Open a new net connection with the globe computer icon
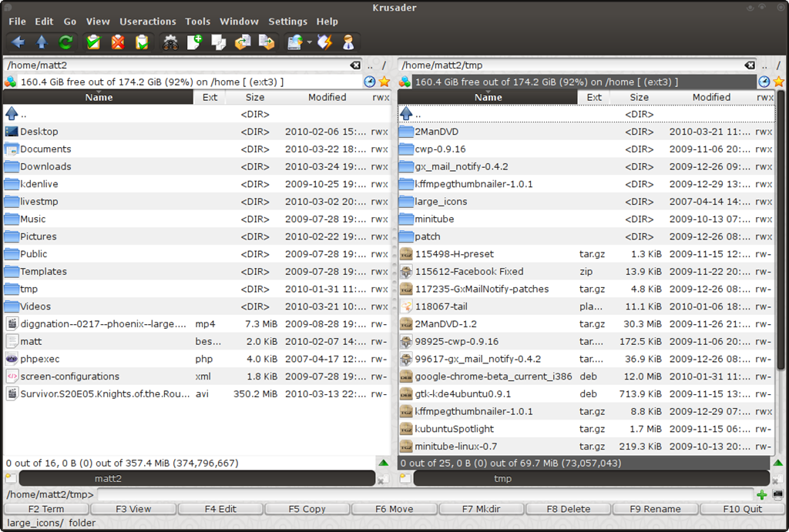 point(295,42)
